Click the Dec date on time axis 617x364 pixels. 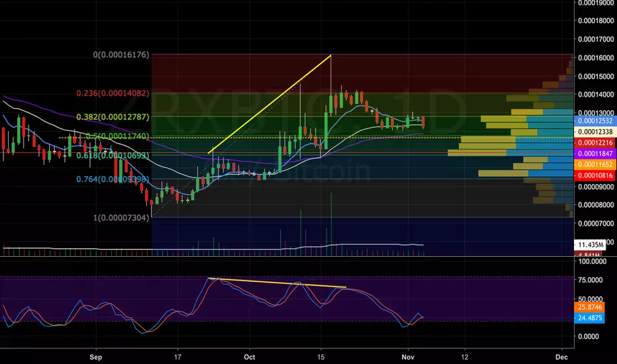tap(561, 357)
